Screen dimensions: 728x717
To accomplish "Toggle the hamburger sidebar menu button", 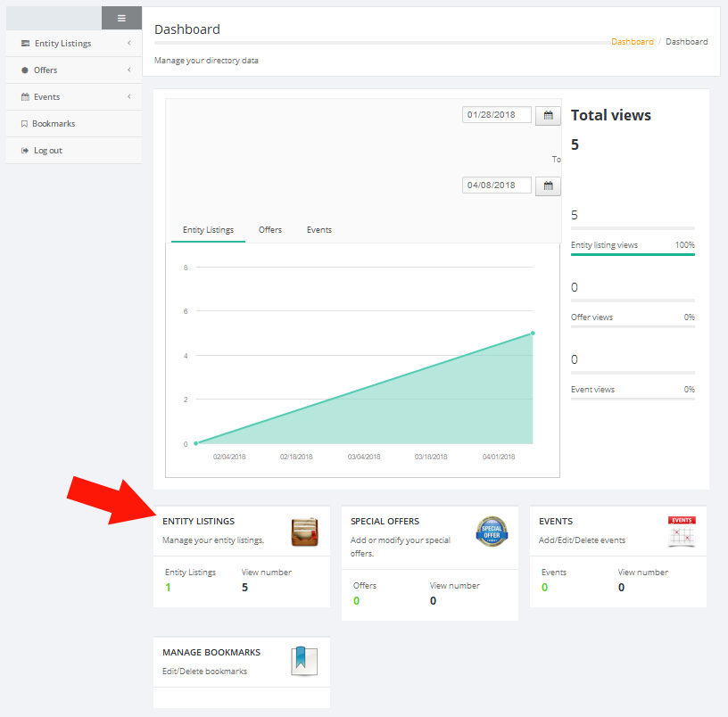I will pyautogui.click(x=121, y=18).
